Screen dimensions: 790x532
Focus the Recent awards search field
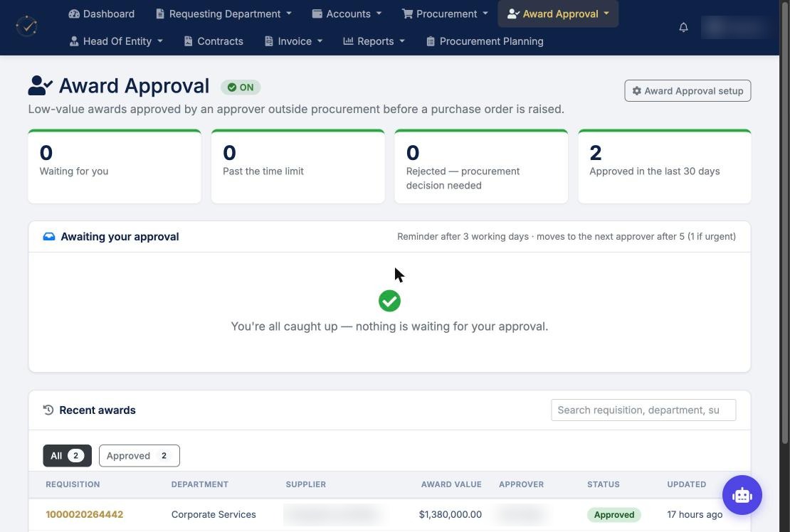click(x=643, y=410)
